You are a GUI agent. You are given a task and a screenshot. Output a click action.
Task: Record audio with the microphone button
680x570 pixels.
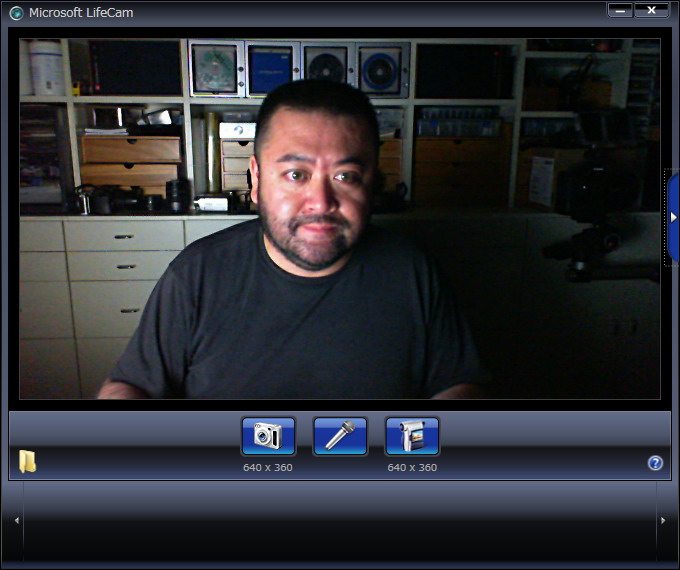click(x=340, y=436)
